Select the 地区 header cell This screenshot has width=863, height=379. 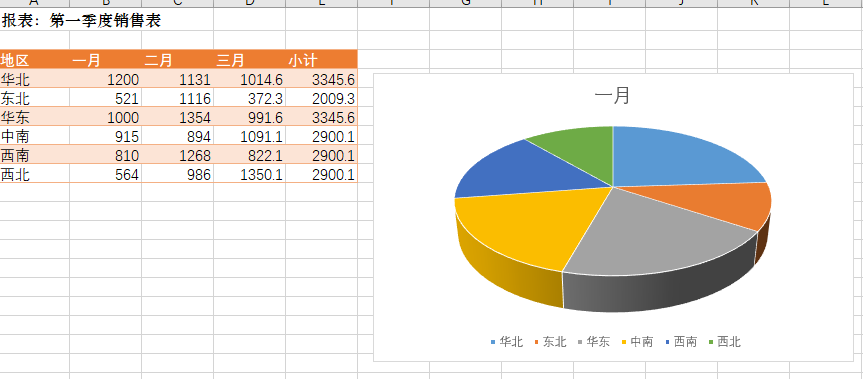(x=35, y=59)
